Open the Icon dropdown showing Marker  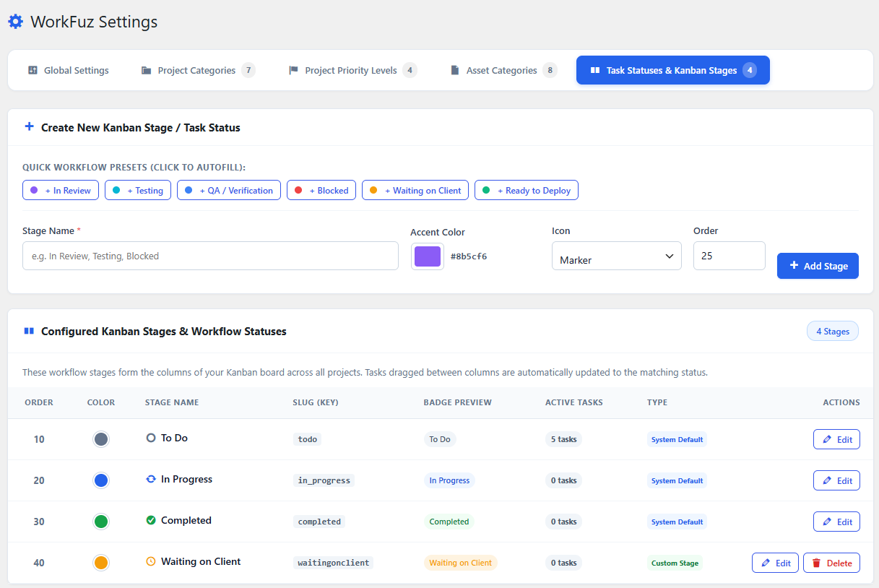[x=617, y=256]
